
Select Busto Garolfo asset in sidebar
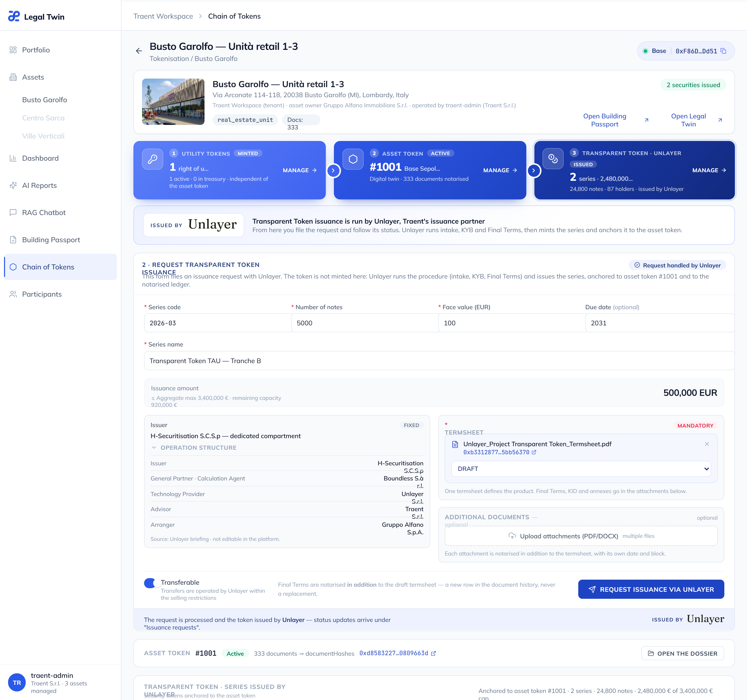45,99
